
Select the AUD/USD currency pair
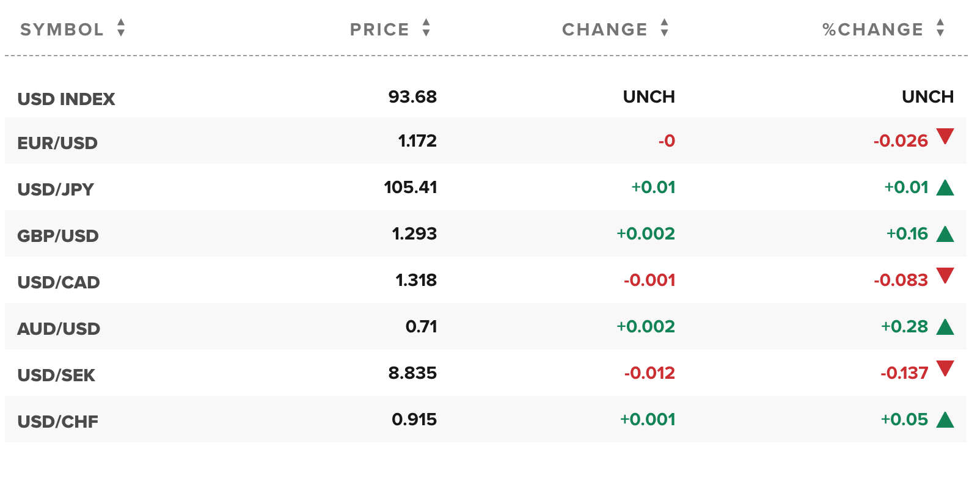click(59, 329)
